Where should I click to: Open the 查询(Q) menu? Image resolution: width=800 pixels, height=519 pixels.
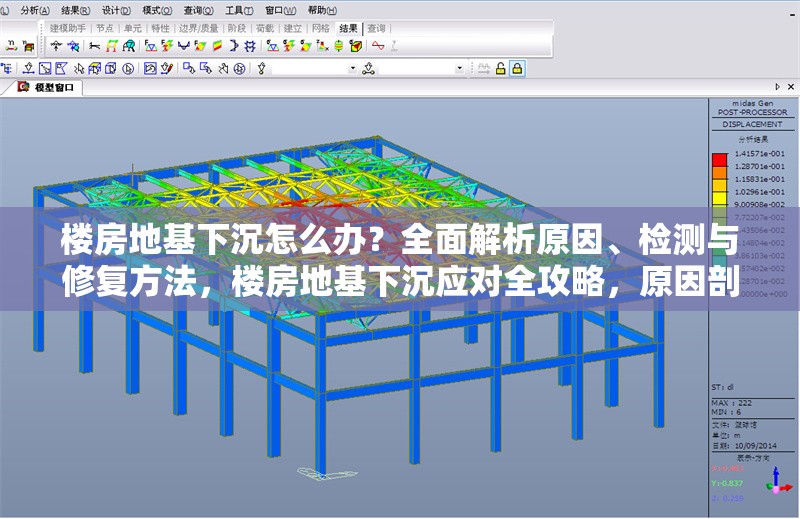pyautogui.click(x=198, y=11)
